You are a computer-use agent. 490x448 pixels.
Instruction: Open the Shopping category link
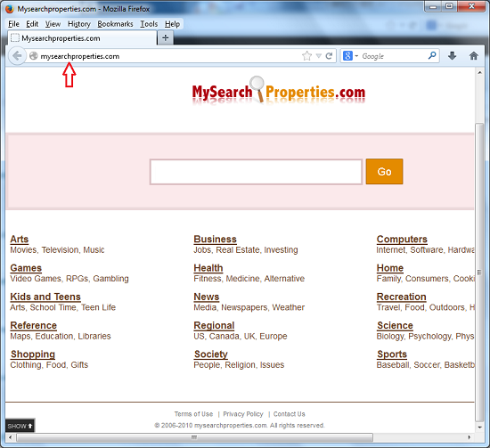click(x=33, y=354)
